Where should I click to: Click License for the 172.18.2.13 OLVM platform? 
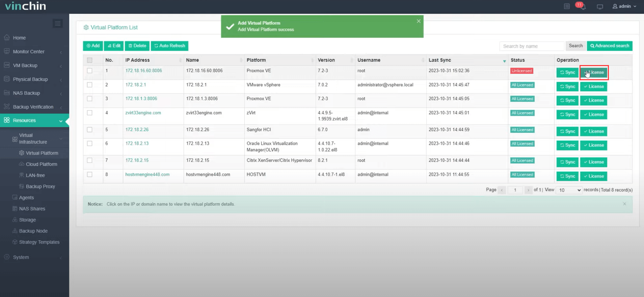[x=594, y=145]
